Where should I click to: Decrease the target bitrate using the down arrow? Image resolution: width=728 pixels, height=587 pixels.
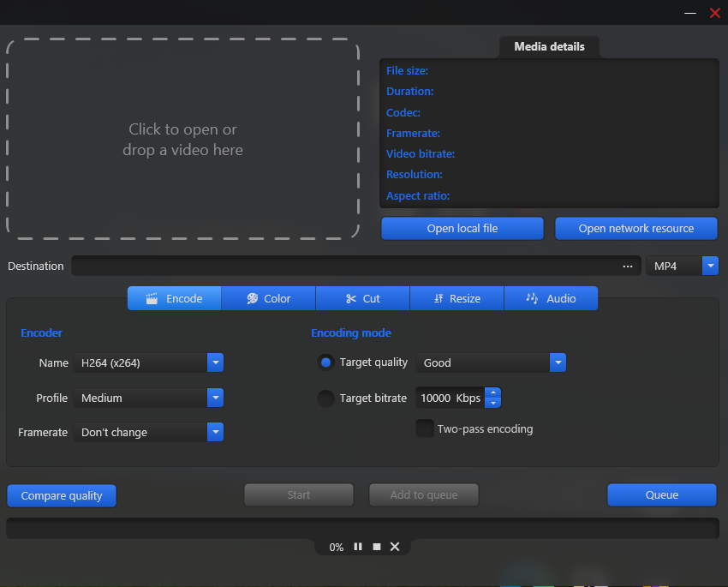point(492,403)
